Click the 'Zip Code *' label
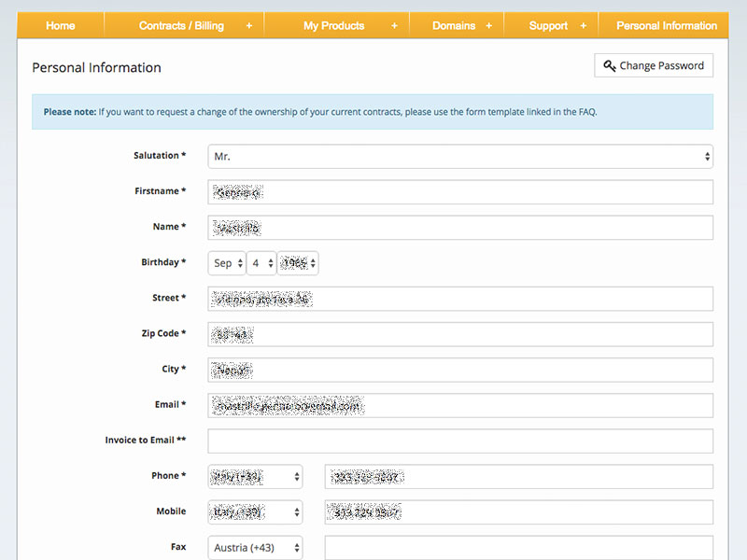This screenshot has width=747, height=560. tap(163, 333)
